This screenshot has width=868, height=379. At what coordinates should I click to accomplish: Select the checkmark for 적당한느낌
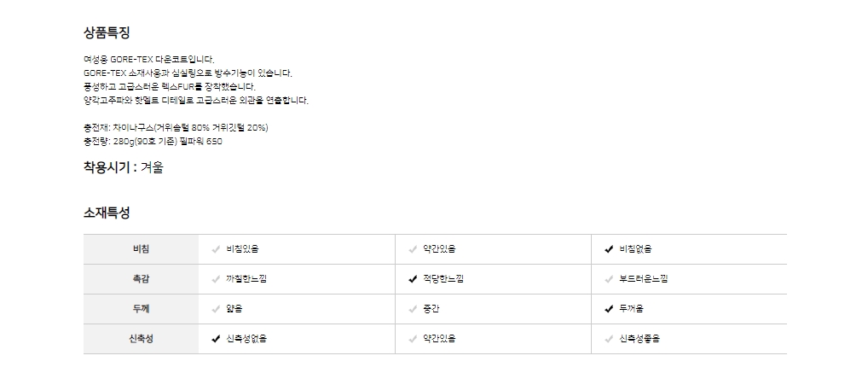click(413, 279)
